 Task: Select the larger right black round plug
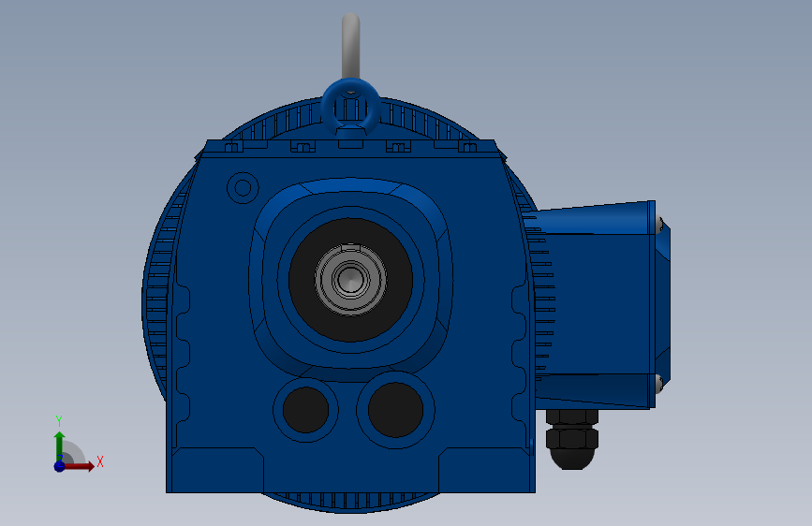click(x=395, y=410)
